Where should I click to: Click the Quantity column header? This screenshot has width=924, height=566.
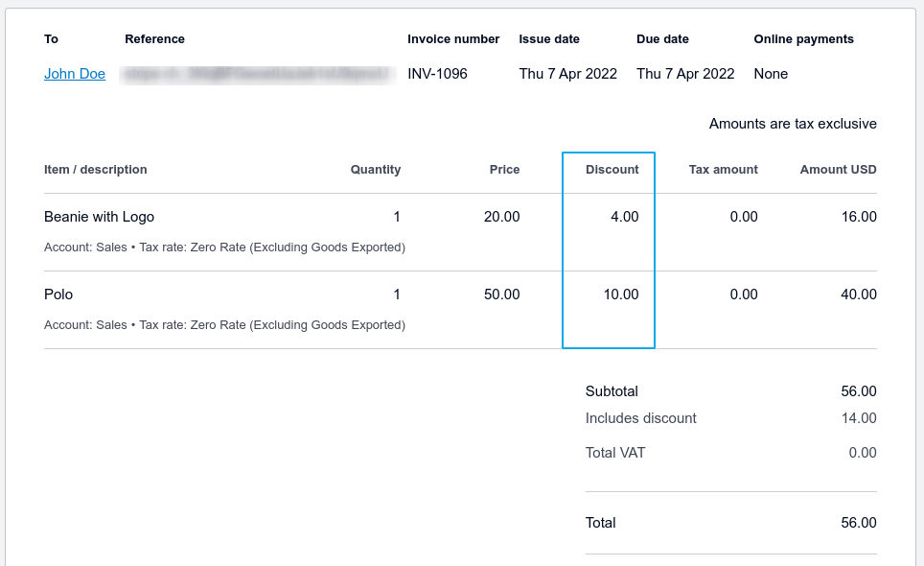(x=376, y=170)
